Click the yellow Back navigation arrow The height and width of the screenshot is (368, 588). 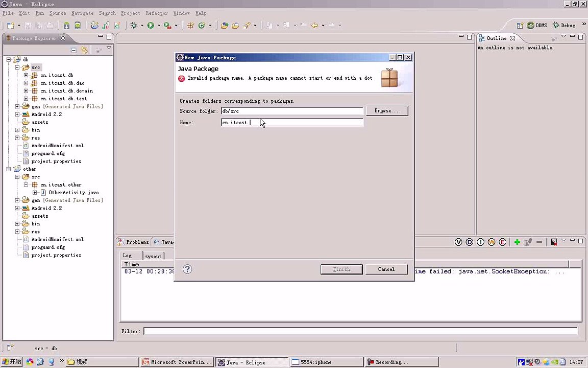314,26
